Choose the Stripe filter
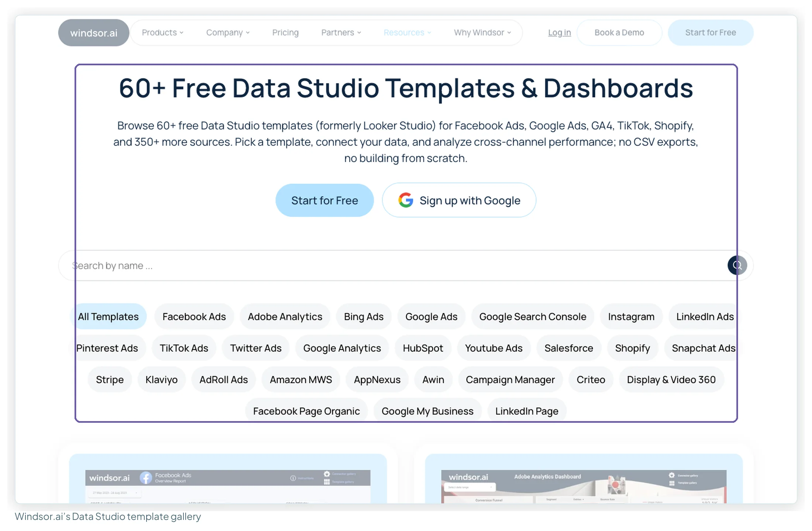This screenshot has height=531, width=812. tap(110, 379)
